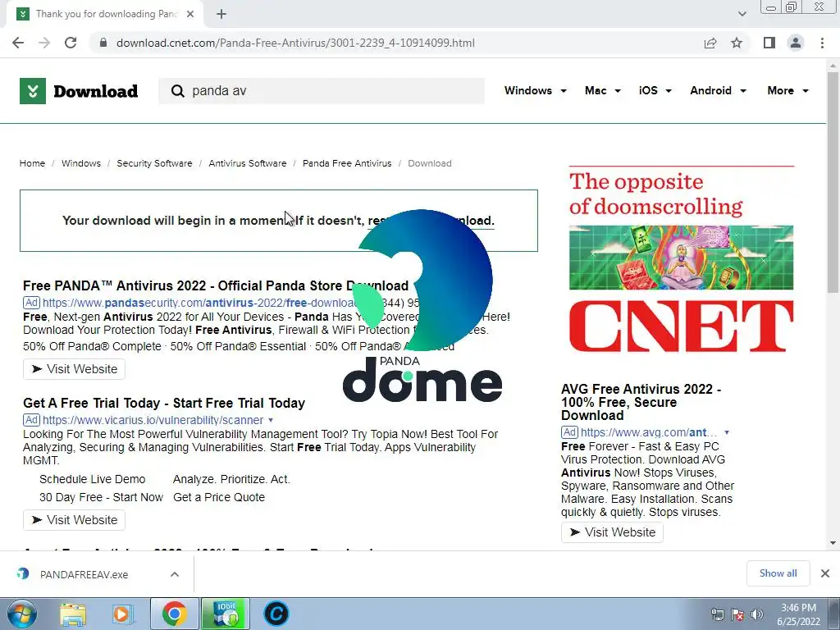This screenshot has height=630, width=840.
Task: Visit Website for the AVG ad
Action: [612, 532]
